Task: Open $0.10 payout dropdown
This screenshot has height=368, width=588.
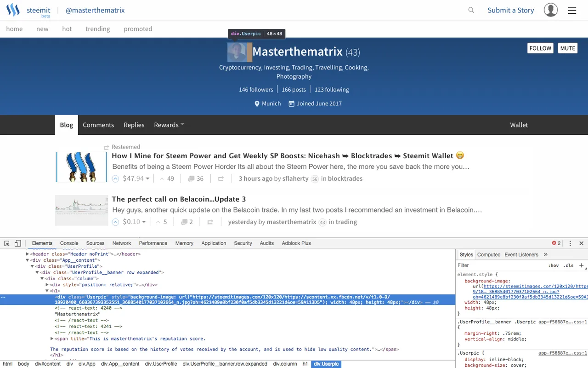Action: pos(144,222)
